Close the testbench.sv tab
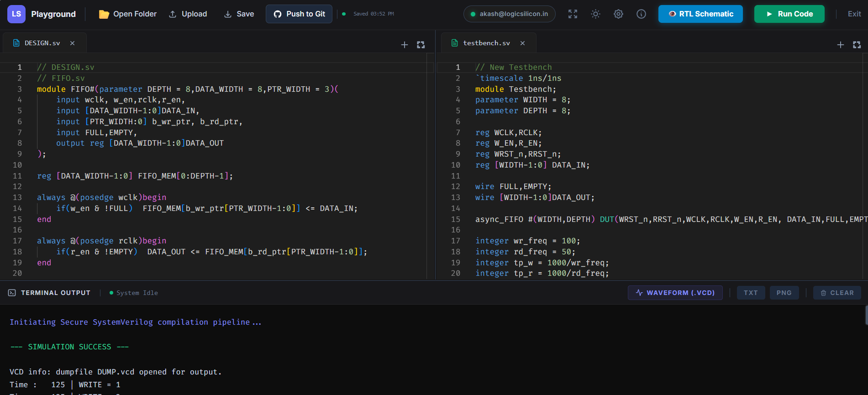The image size is (868, 395). click(x=522, y=43)
